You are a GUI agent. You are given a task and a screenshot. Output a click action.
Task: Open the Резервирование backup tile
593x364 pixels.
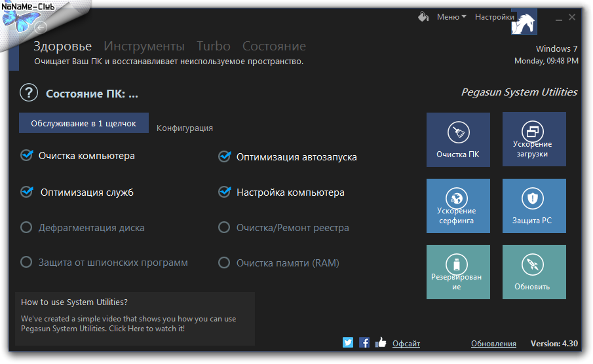458,272
